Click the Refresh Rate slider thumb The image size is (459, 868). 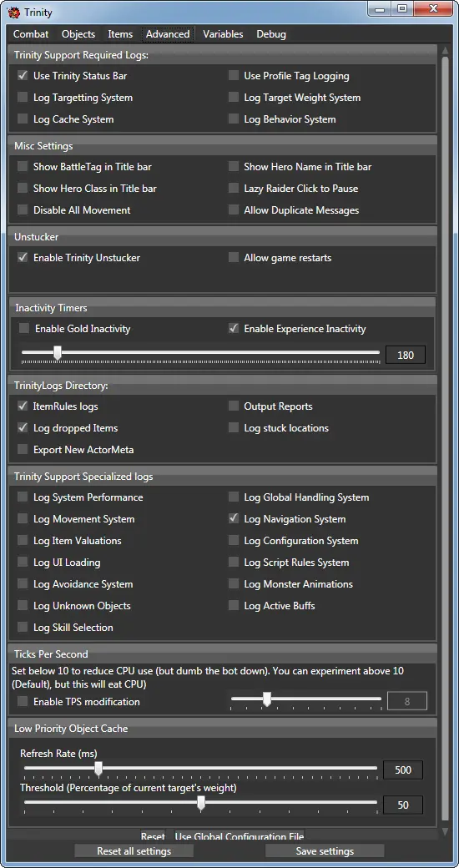tap(98, 769)
